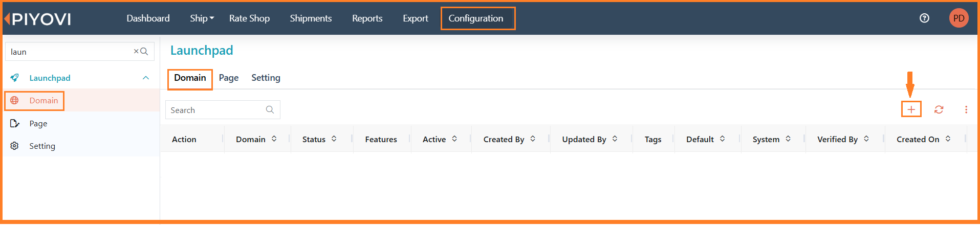Open Rate Shop from the top menu
Screen dimensions: 980x225
pyautogui.click(x=249, y=18)
